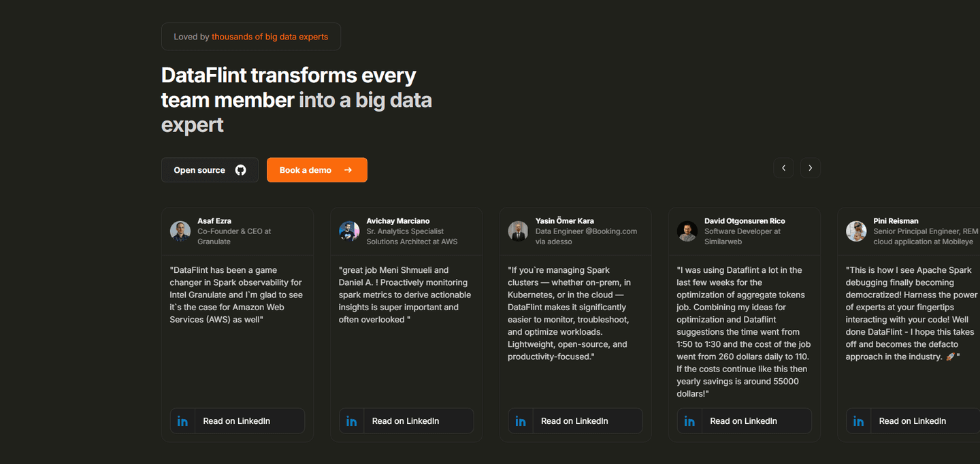The height and width of the screenshot is (464, 980).
Task: Click LinkedIn icon on Avichay Marciano's card
Action: (351, 421)
